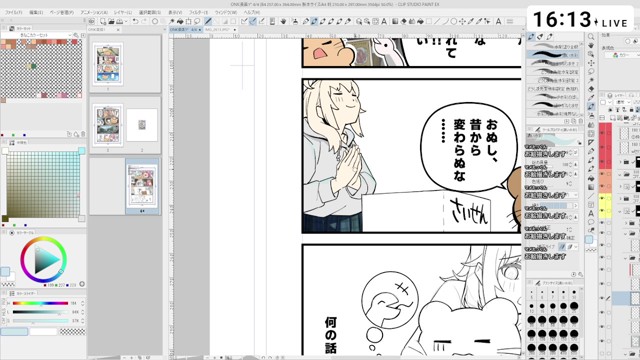Screen dimensions: 640x360
Task: Choose brush size 25 preset dot
Action: click(574, 307)
